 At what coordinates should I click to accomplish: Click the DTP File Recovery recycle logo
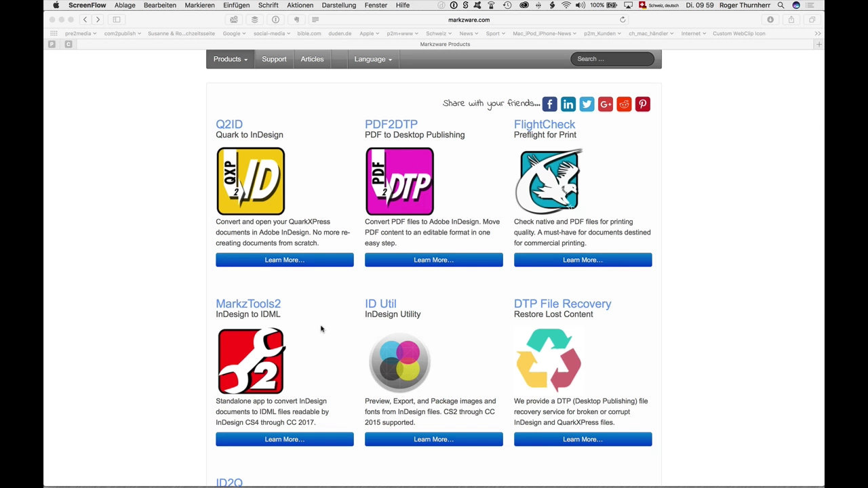(549, 359)
